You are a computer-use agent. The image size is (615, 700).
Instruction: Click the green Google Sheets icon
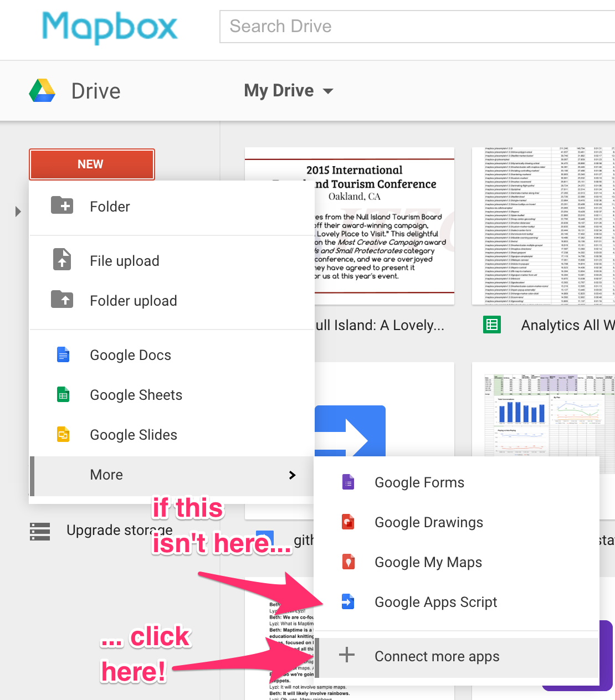[x=63, y=394]
